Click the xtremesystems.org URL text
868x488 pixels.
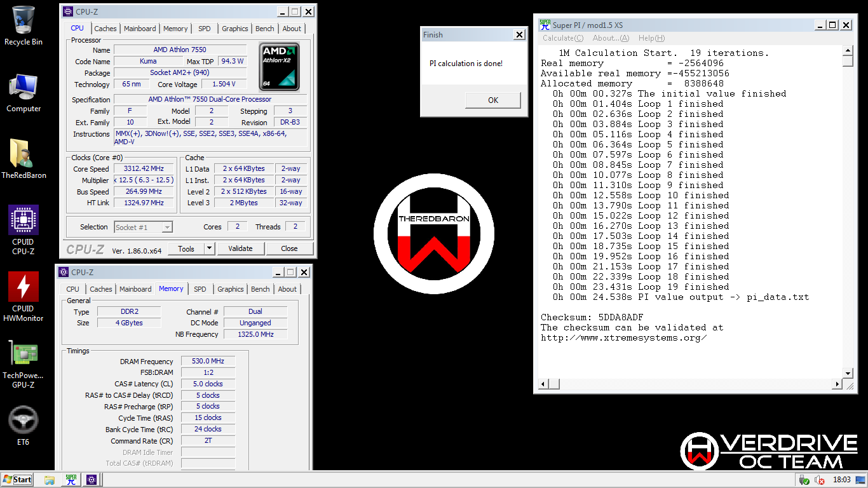coord(623,337)
